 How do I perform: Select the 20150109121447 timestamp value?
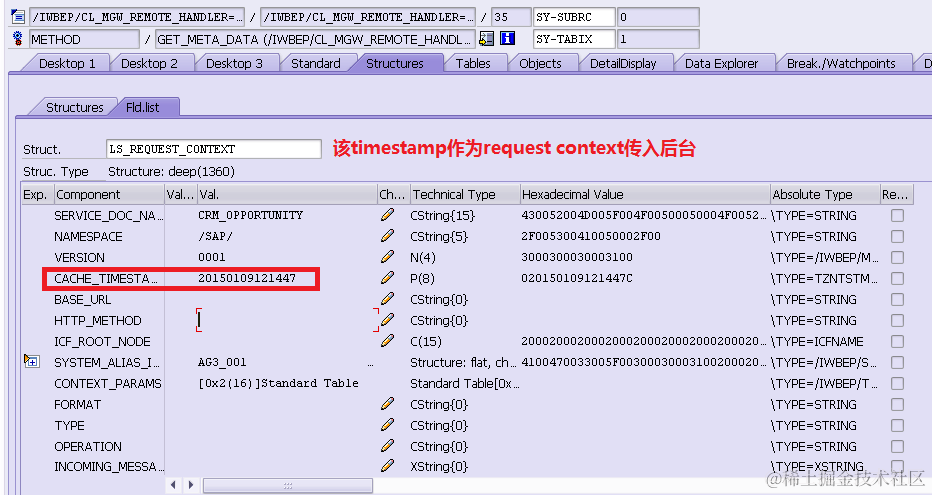(247, 278)
